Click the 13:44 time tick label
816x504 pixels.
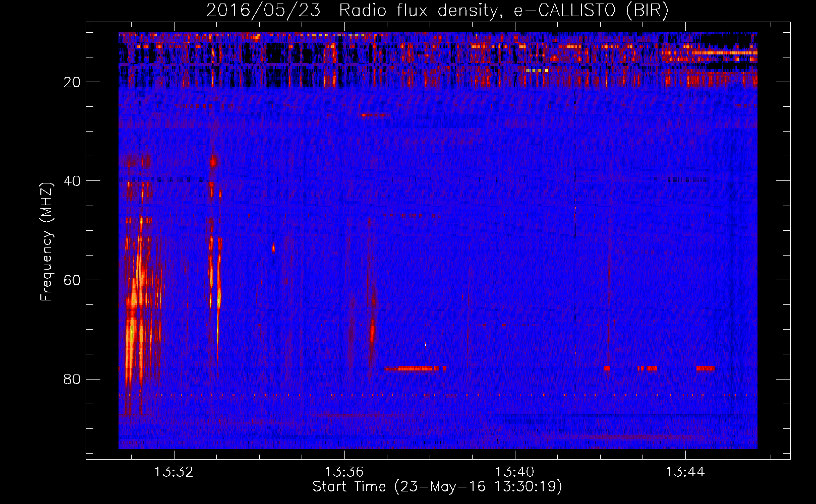tap(685, 472)
